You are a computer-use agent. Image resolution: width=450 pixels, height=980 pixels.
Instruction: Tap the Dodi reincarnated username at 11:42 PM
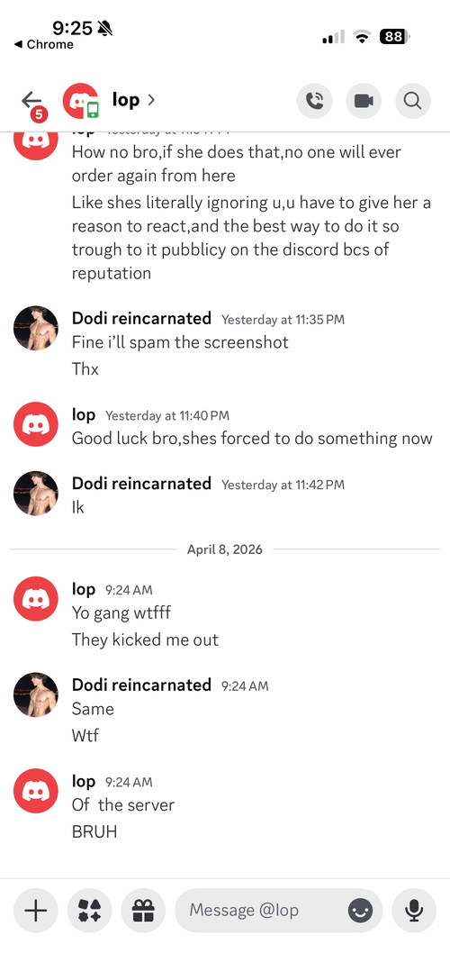coord(141,483)
